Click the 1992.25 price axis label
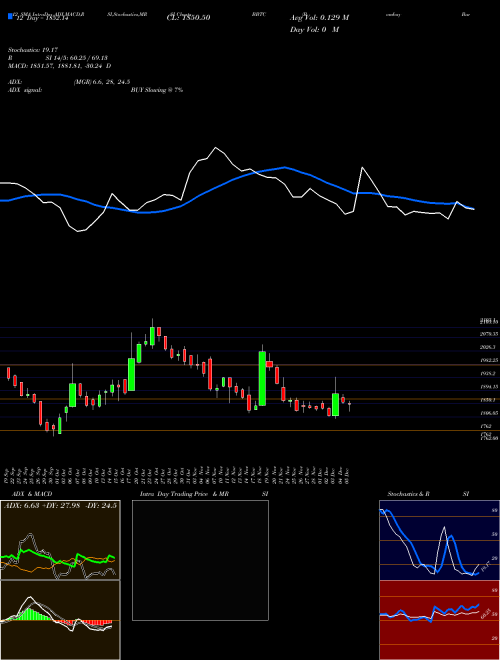 489,360
